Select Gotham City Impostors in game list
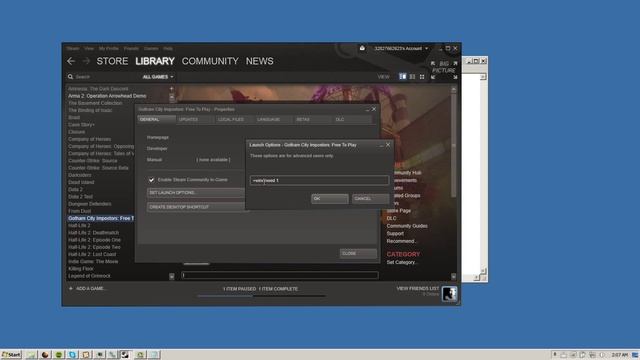640x360 pixels. [x=100, y=218]
